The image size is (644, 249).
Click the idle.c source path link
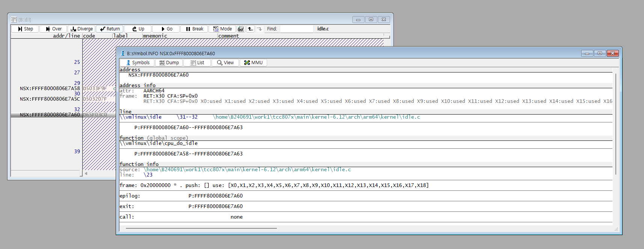tap(316, 117)
